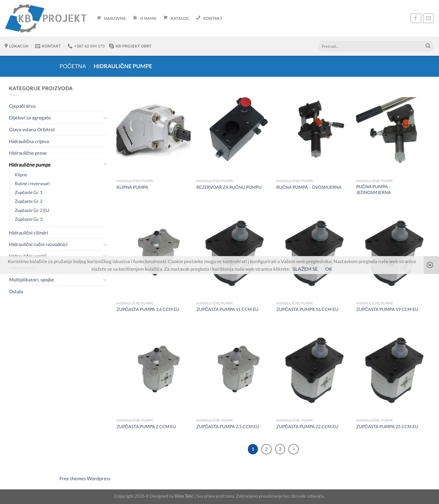Viewport: 439px width, 504px height.
Task: Expand Multiplikatori, spojke category
Action: pos(105,280)
